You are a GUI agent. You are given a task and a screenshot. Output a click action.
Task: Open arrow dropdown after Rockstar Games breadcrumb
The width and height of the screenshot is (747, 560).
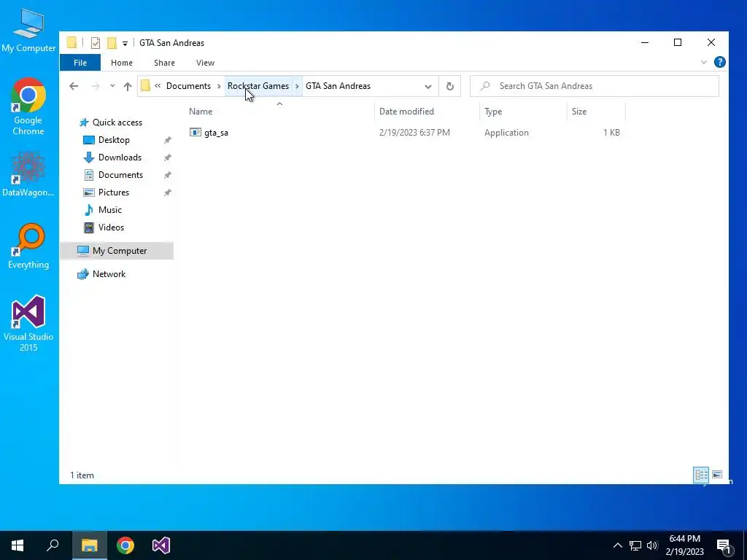298,86
